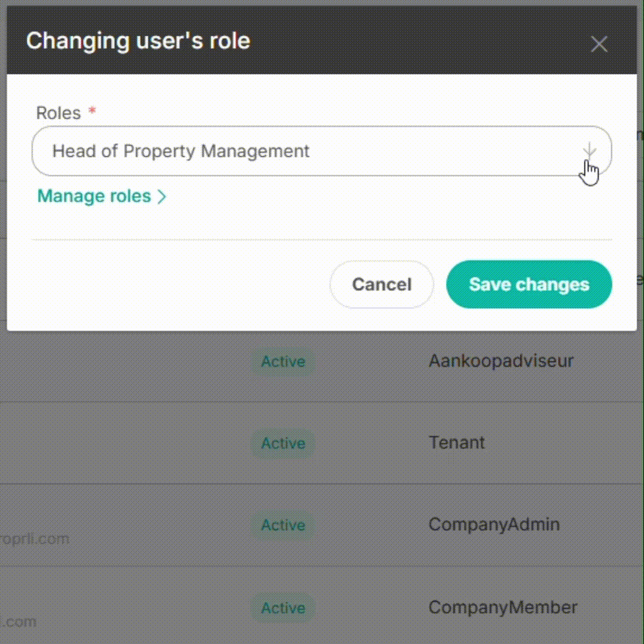
Task: Click the Active badge for CompanyMember
Action: (x=283, y=608)
